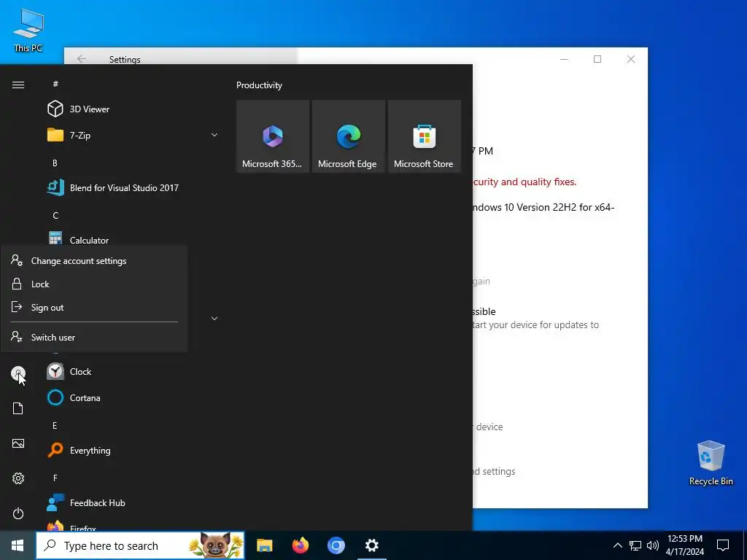The height and width of the screenshot is (560, 747).
Task: Open the Microsoft Store tile
Action: click(425, 136)
